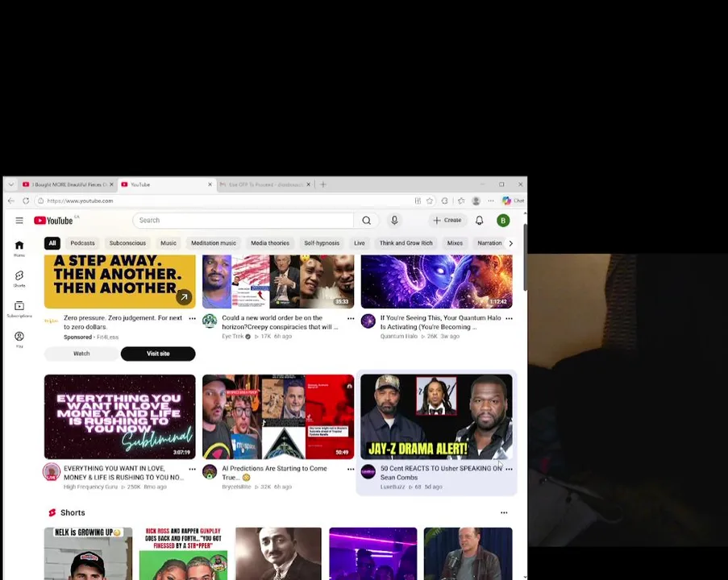The image size is (728, 580).
Task: Open 50 Cent REACTS TO Usher video title
Action: click(441, 473)
